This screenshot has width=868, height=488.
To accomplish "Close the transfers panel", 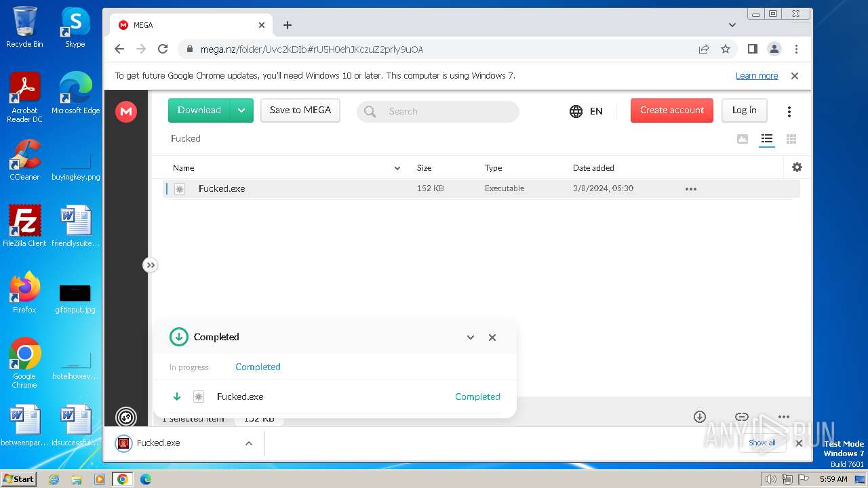I will (x=492, y=338).
